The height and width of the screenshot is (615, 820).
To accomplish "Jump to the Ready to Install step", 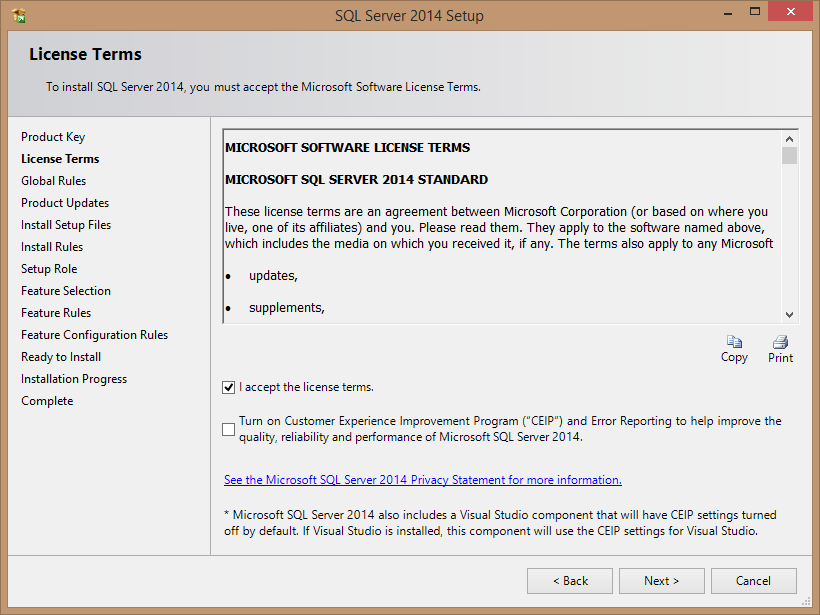I will [61, 357].
